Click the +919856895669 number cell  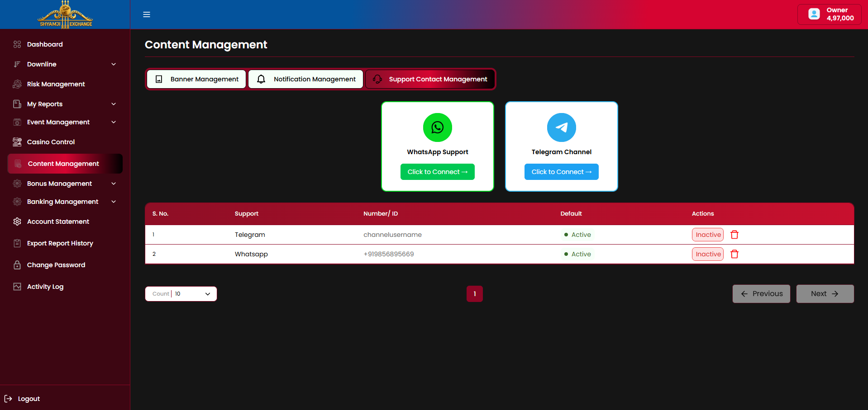(389, 254)
